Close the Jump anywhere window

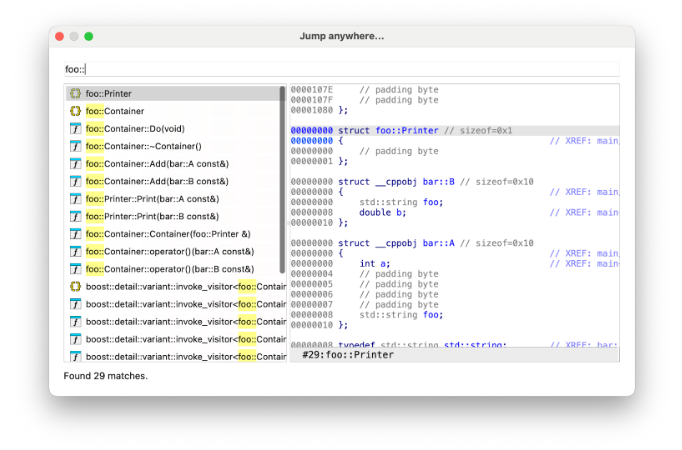tap(59, 36)
